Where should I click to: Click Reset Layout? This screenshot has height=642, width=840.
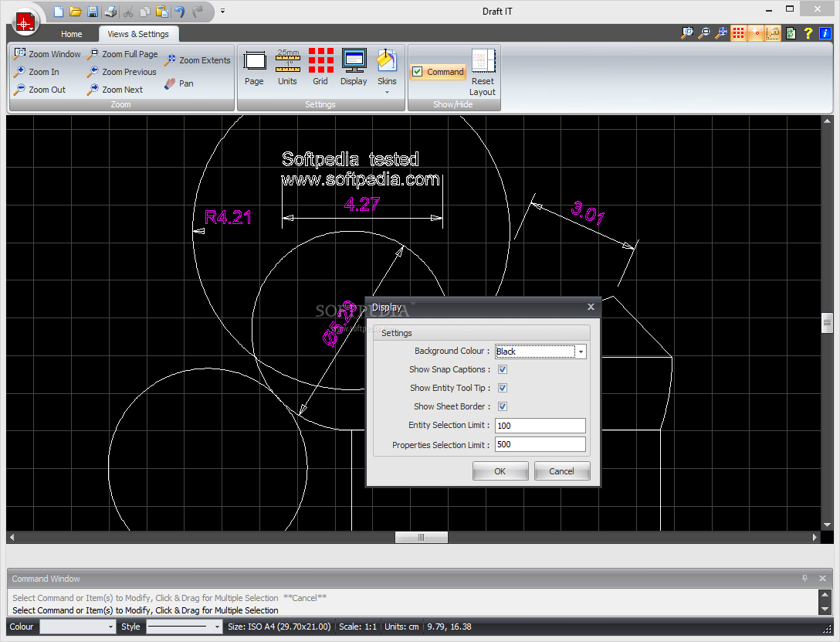point(483,73)
